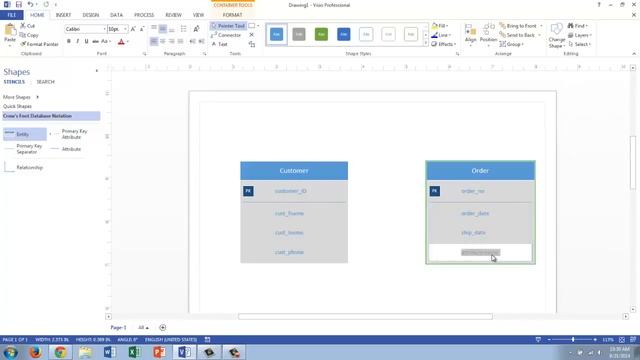640x360 pixels.
Task: Switch to the DESIGN tab
Action: pyautogui.click(x=91, y=15)
